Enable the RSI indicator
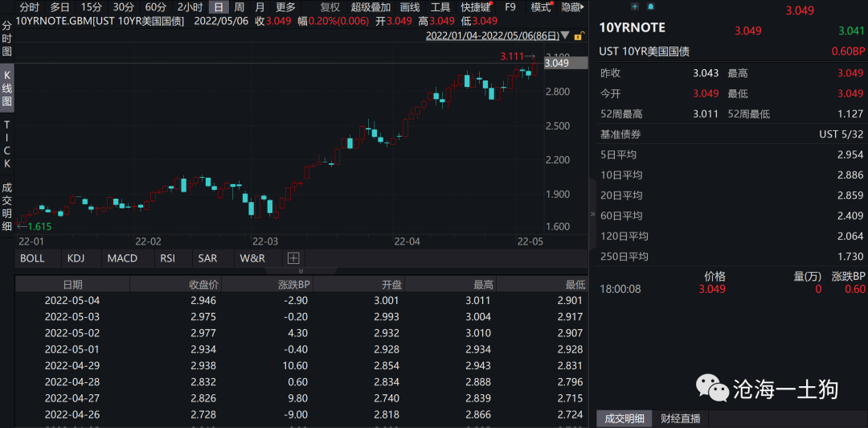 click(x=168, y=257)
